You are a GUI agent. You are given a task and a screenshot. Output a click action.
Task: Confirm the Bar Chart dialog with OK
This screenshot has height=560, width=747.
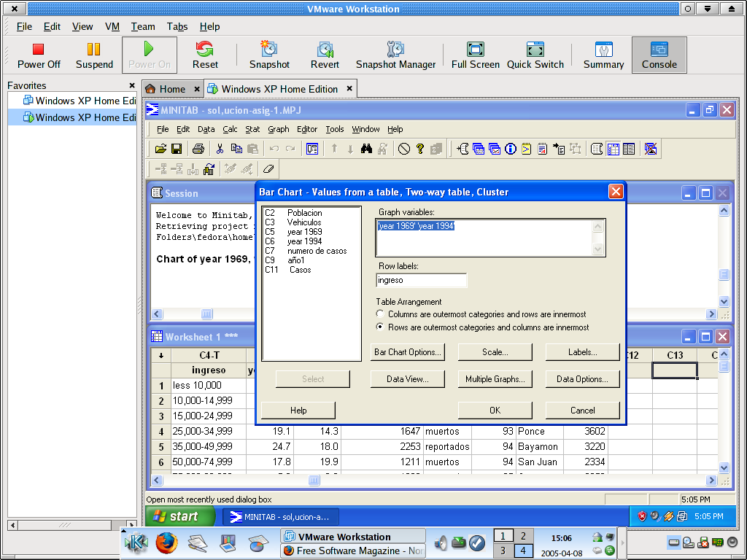coord(495,410)
